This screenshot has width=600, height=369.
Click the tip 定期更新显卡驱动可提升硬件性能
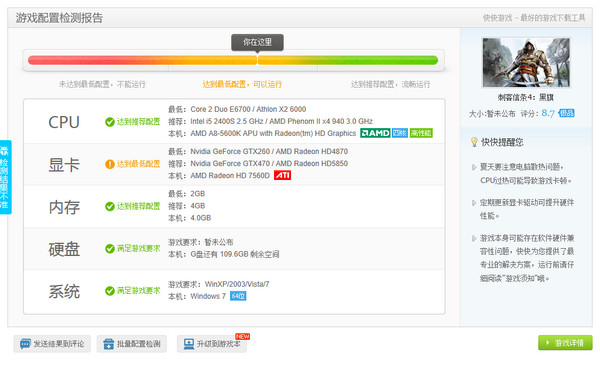pos(527,209)
